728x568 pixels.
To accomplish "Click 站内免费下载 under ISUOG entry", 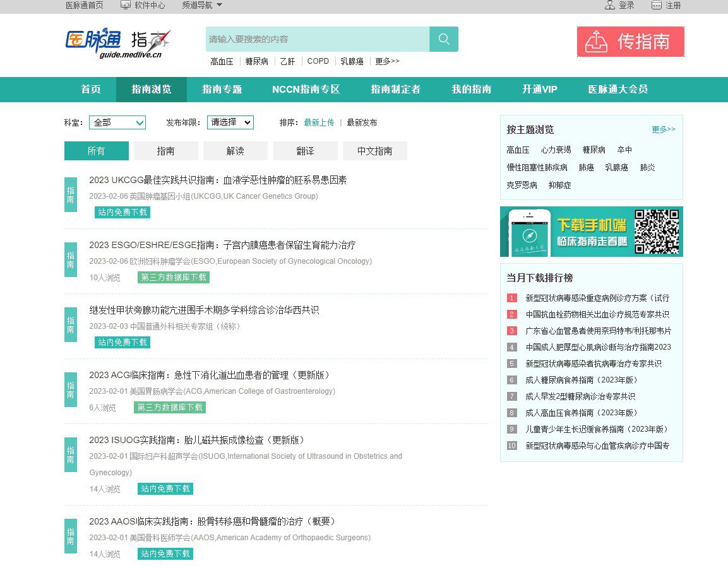I will tap(165, 488).
